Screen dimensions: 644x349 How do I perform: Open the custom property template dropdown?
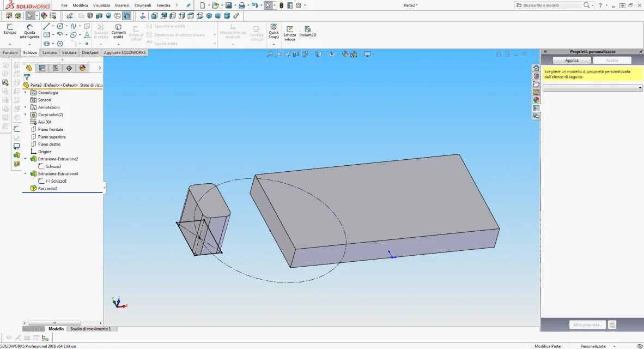592,88
